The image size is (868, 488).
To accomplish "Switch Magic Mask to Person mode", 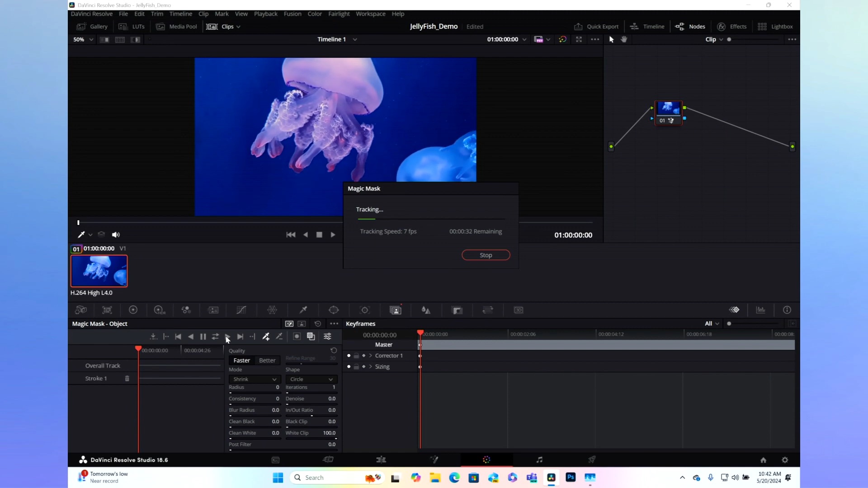I will [x=302, y=324].
